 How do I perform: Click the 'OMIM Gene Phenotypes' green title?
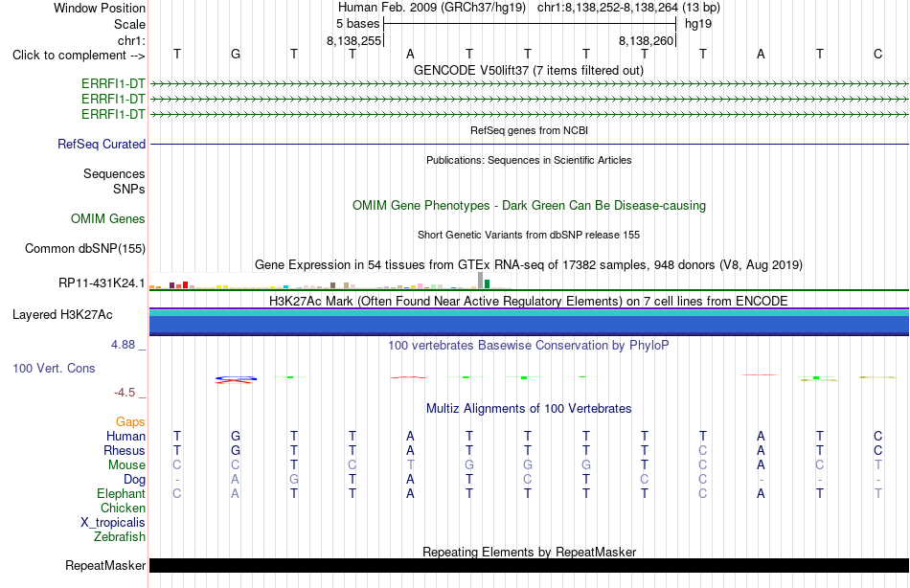[529, 206]
